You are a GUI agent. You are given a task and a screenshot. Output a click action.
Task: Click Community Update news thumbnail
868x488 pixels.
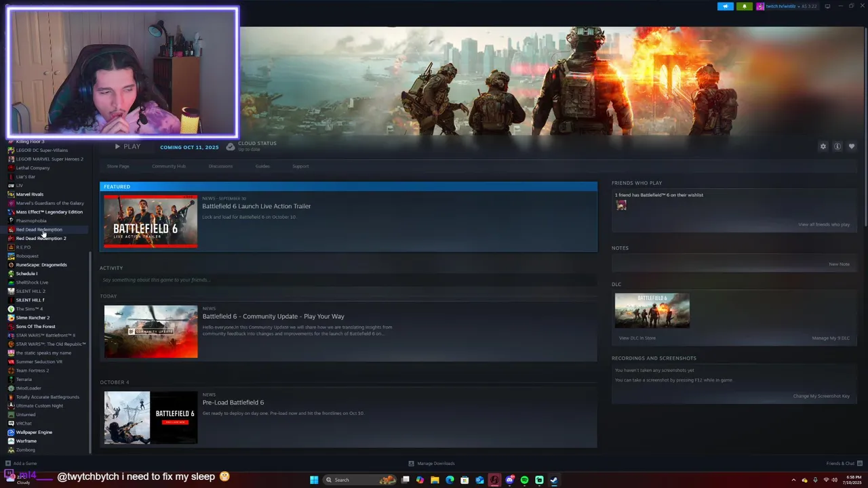pyautogui.click(x=151, y=331)
